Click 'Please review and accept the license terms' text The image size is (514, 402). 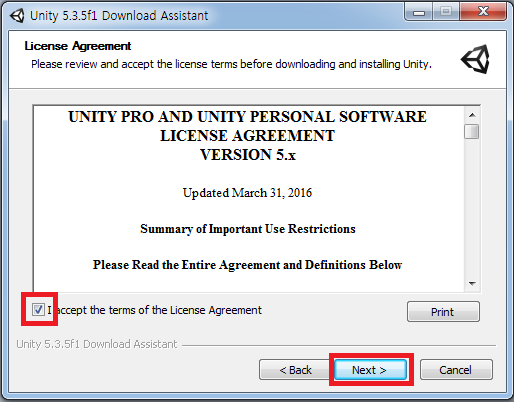(x=231, y=64)
